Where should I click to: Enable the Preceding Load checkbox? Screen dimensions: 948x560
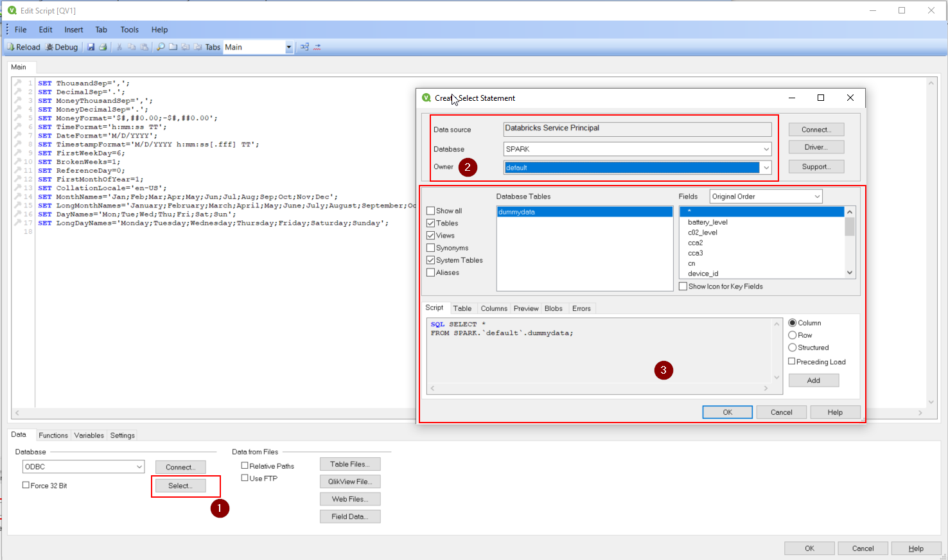coord(792,362)
